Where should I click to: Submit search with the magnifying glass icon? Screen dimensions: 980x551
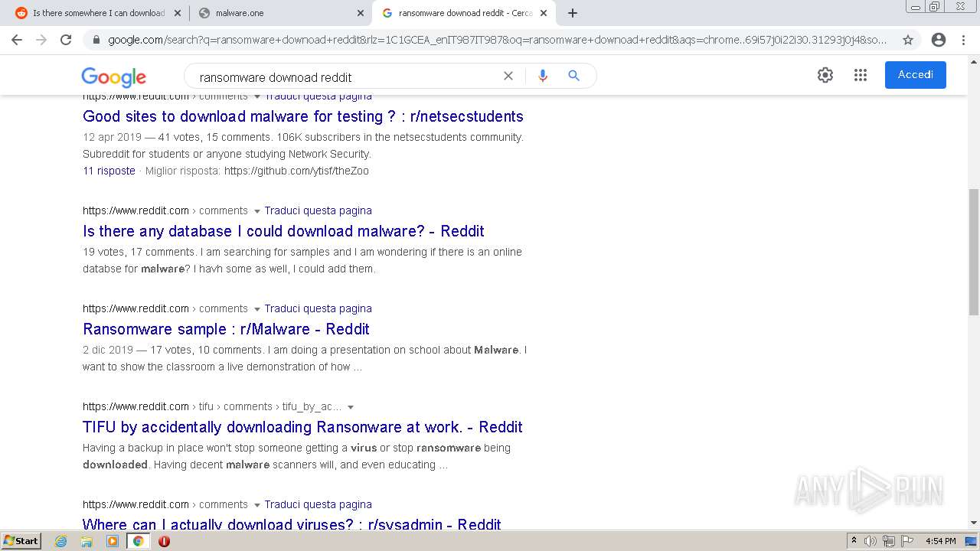pos(573,76)
